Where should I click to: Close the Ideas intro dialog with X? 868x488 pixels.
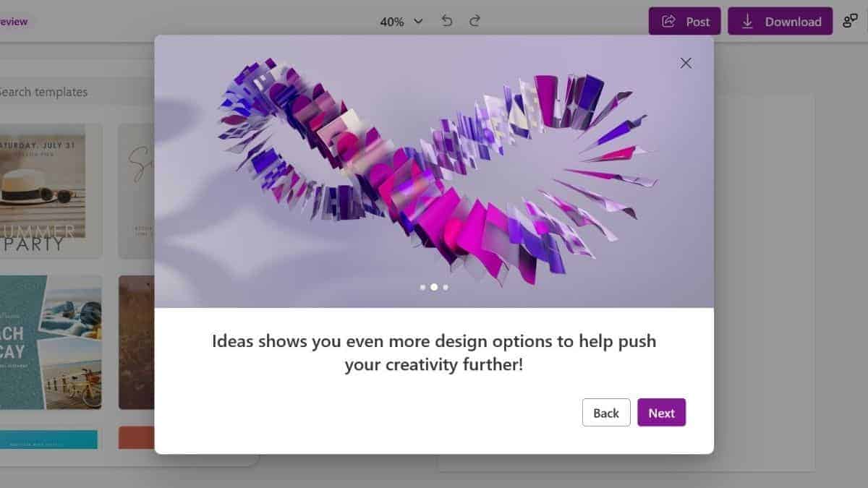point(686,63)
